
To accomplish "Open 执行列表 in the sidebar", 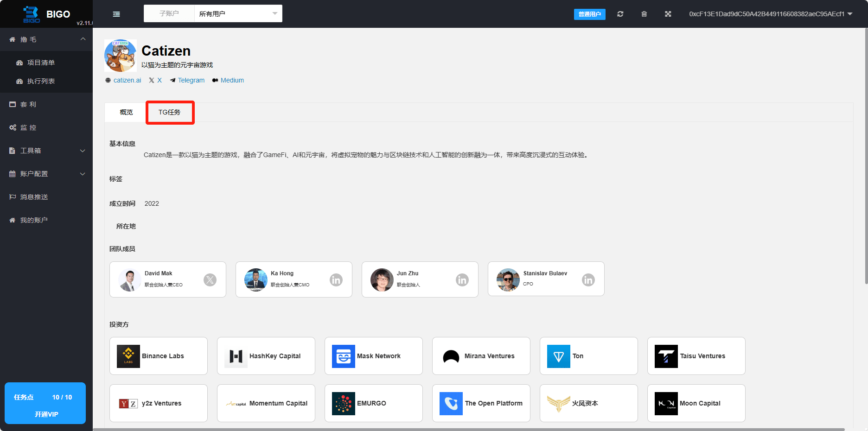I will click(46, 81).
